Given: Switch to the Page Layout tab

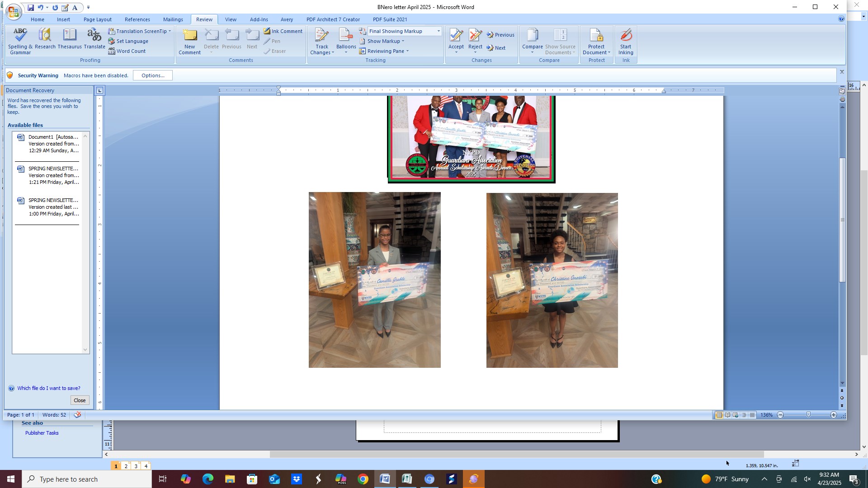Looking at the screenshot, I should tap(97, 19).
